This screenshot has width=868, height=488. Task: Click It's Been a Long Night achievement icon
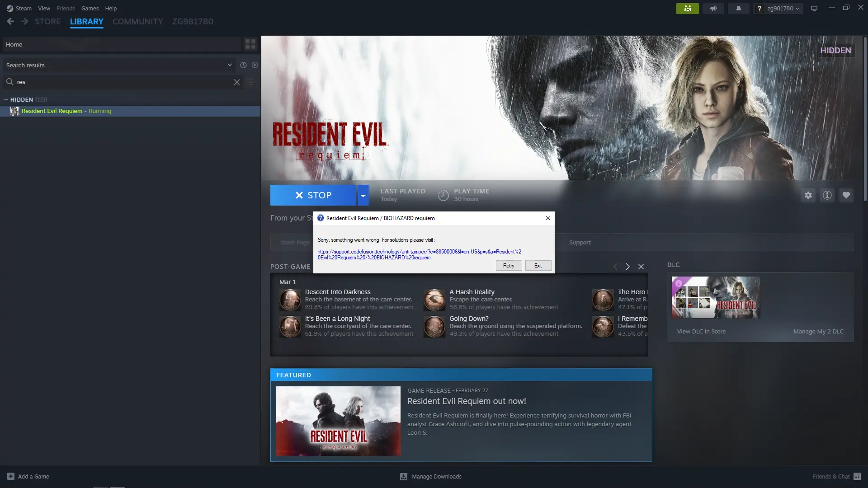[x=290, y=327]
